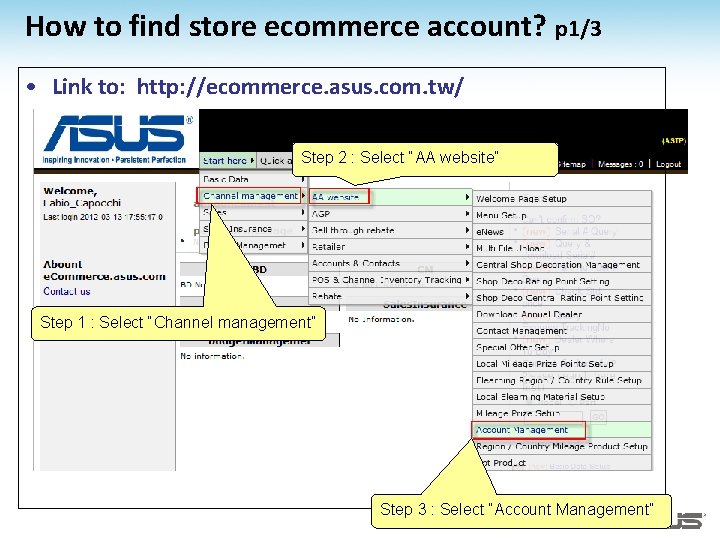Select the Rebate submenu entry
The image size is (720, 540).
pyautogui.click(x=390, y=297)
